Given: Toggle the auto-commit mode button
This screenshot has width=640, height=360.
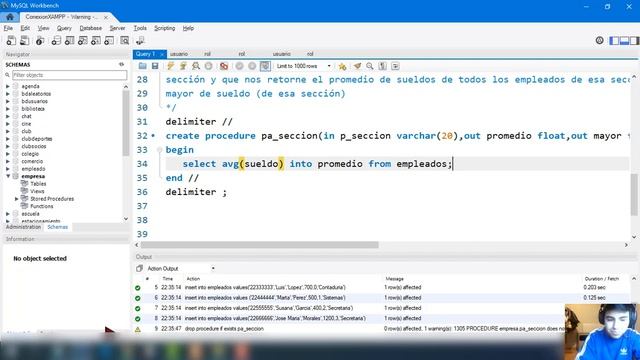Looking at the screenshot, I should pos(265,66).
